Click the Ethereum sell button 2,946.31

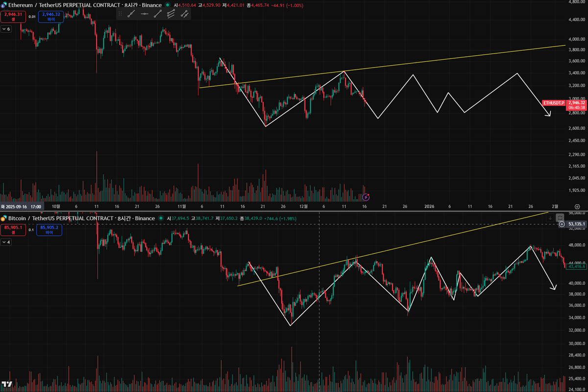(13, 17)
